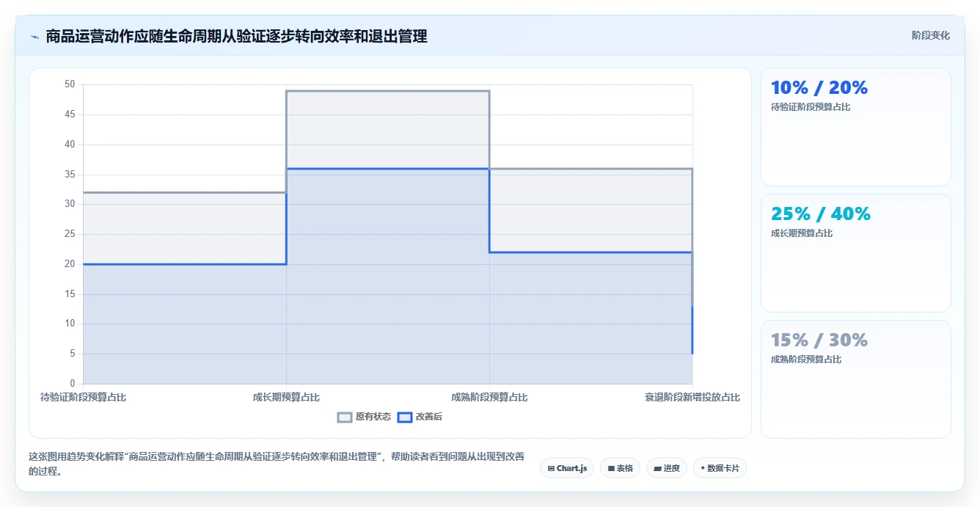Click y-axis tick value 5
The width and height of the screenshot is (980, 507).
point(72,354)
